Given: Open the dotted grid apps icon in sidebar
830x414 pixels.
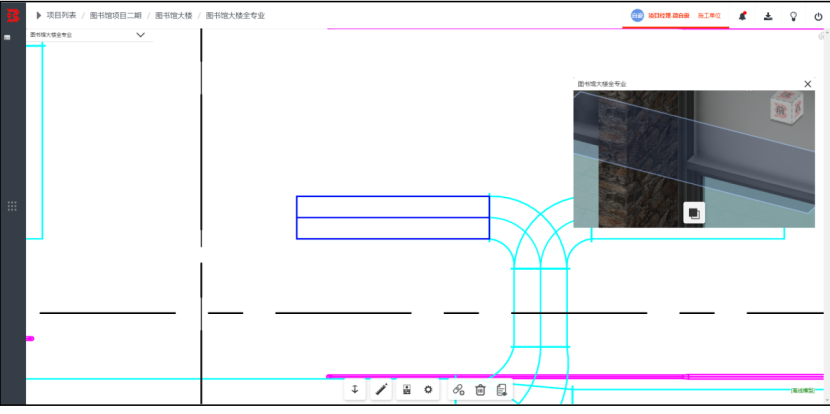Looking at the screenshot, I should [12, 206].
